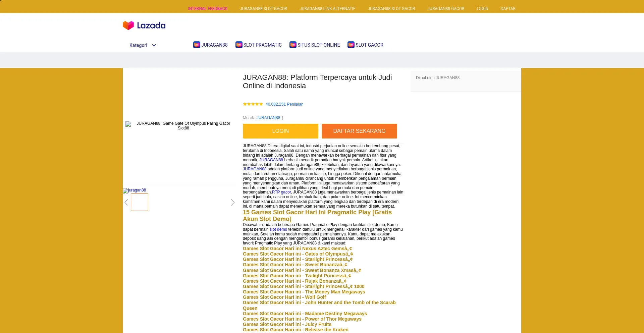Click the product title JURAGAN88: Platform Terpercaya
Screen dimensions: 644x333
click(x=317, y=81)
